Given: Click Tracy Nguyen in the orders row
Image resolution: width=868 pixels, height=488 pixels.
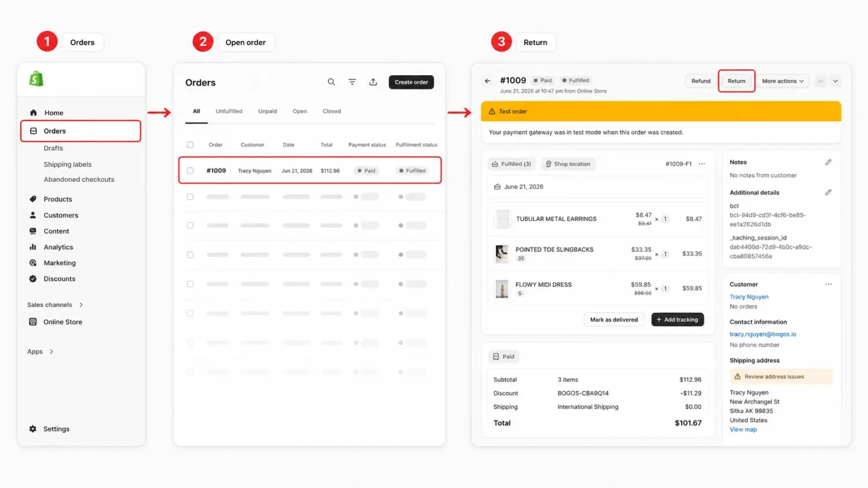Looking at the screenshot, I should coord(255,171).
